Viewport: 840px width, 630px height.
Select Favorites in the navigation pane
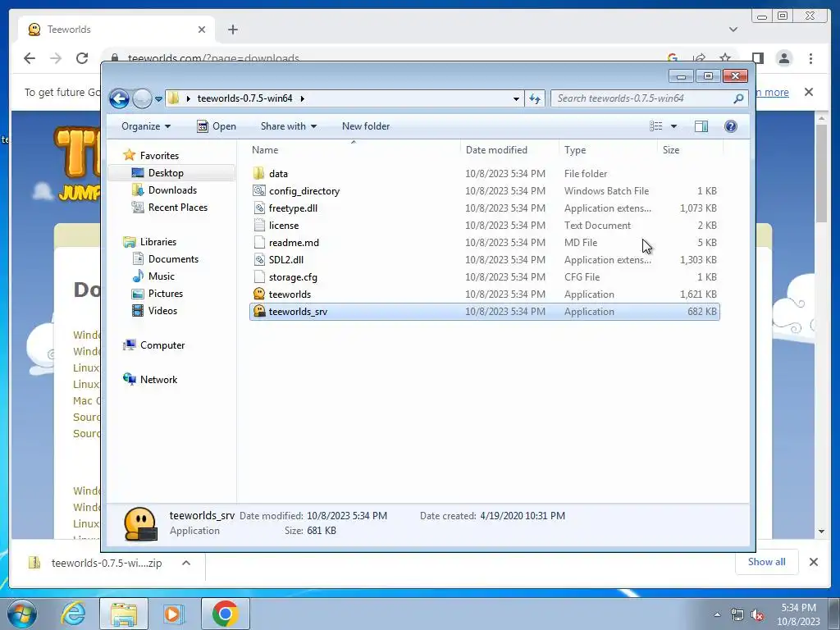click(159, 156)
